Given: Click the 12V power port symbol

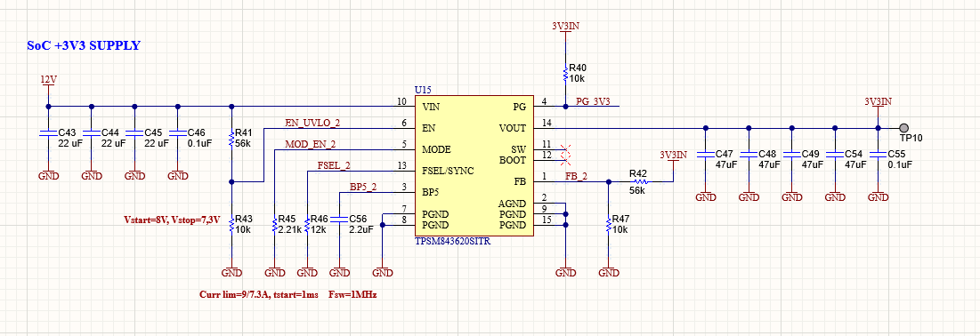Looking at the screenshot, I should tap(48, 84).
